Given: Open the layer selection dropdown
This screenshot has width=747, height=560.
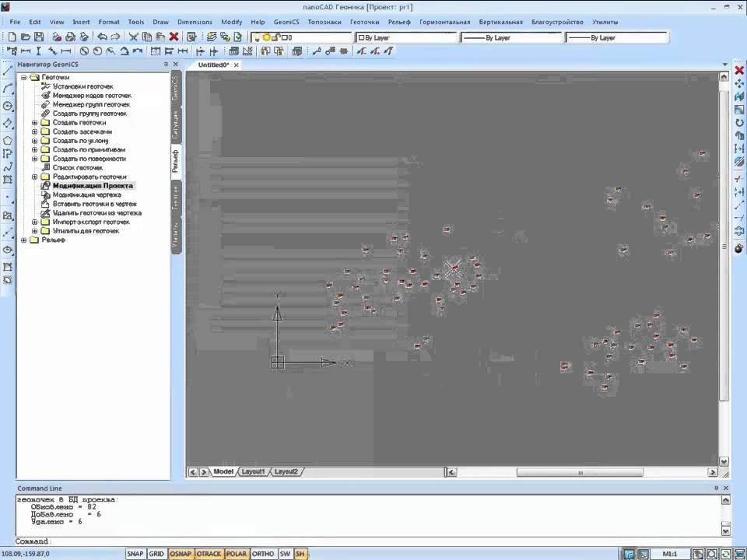Looking at the screenshot, I should click(302, 37).
